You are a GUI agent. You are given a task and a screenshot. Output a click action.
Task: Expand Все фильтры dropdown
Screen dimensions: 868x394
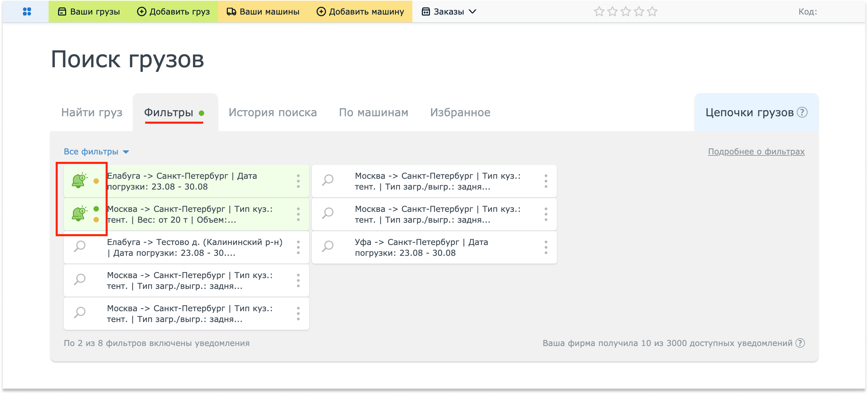[97, 152]
